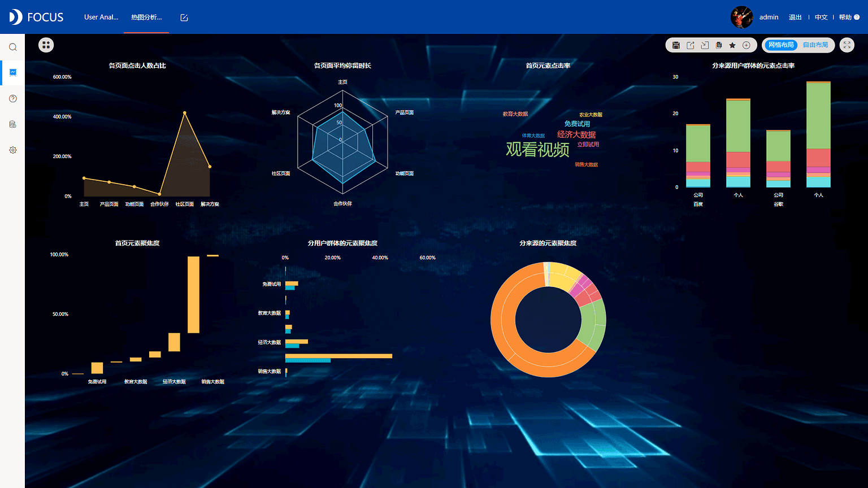868x488 pixels.
Task: Click the 各页面平均停留时长 radar chart title
Action: click(x=342, y=66)
